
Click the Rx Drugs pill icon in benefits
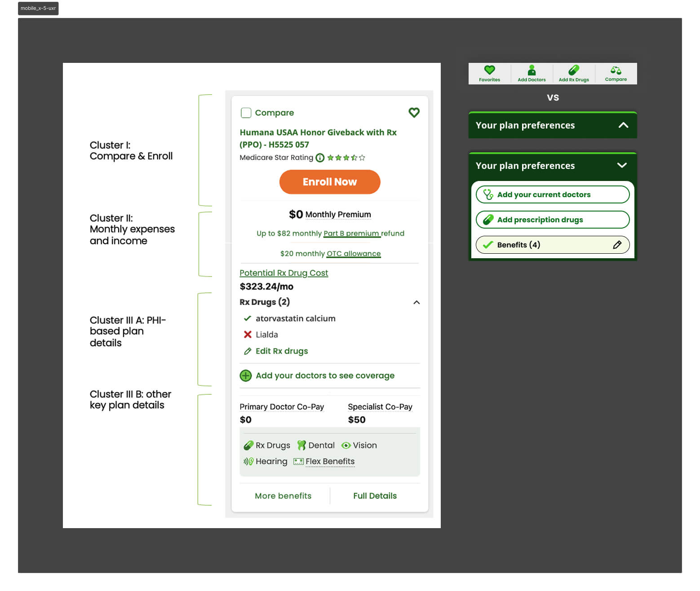coord(248,445)
